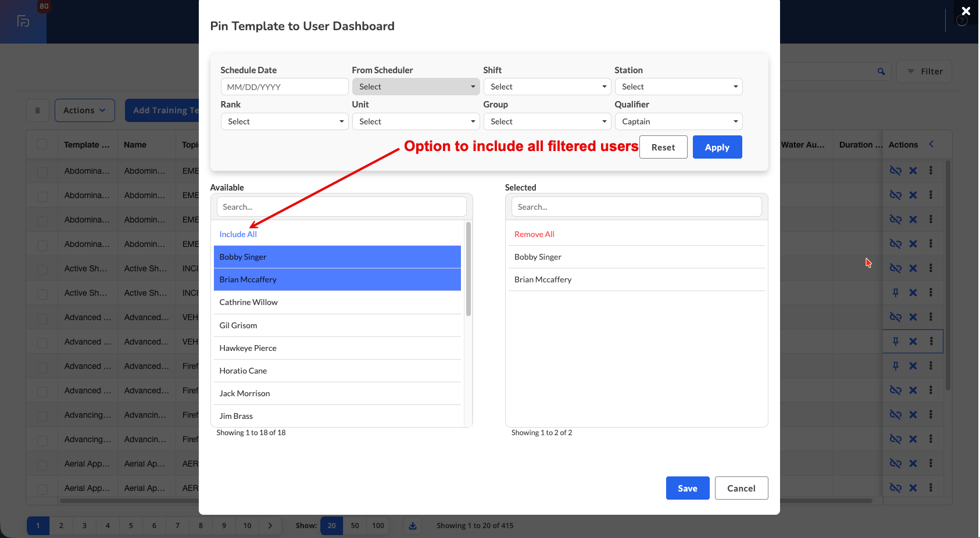Click the unpin icon in the last Aerial App... row

pos(896,488)
